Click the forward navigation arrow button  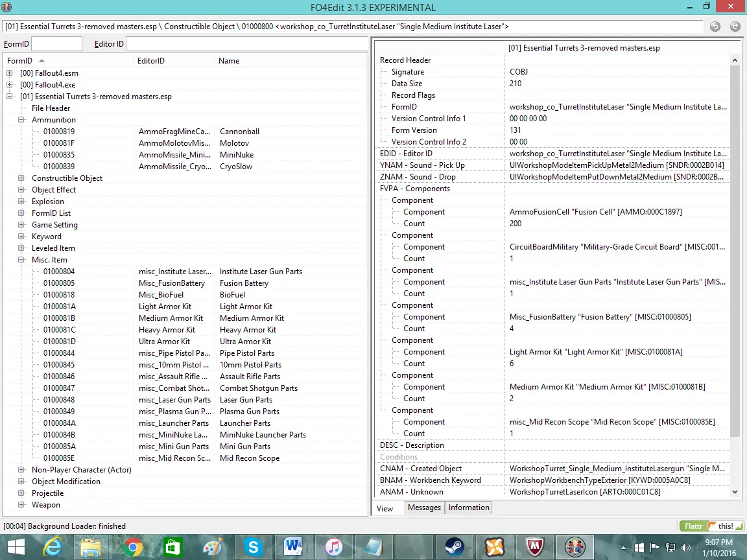click(x=735, y=27)
